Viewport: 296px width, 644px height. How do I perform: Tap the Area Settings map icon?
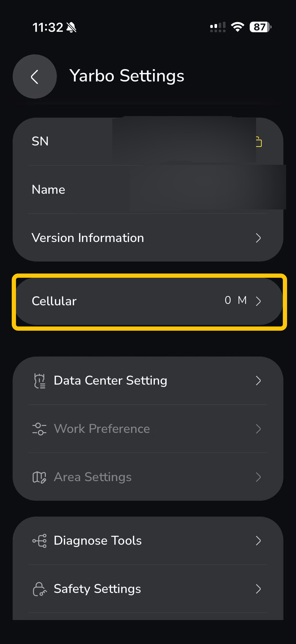coord(39,477)
